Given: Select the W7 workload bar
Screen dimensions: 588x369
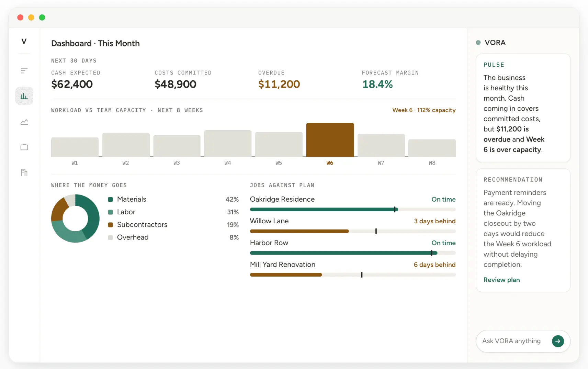Looking at the screenshot, I should (381, 145).
